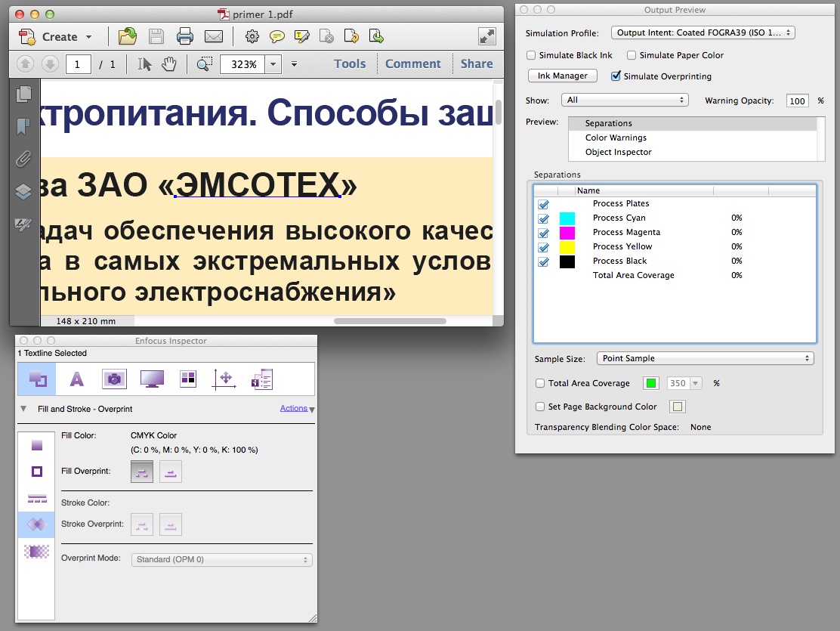Viewport: 840px width, 631px height.
Task: Click the Ink Manager button
Action: (563, 76)
